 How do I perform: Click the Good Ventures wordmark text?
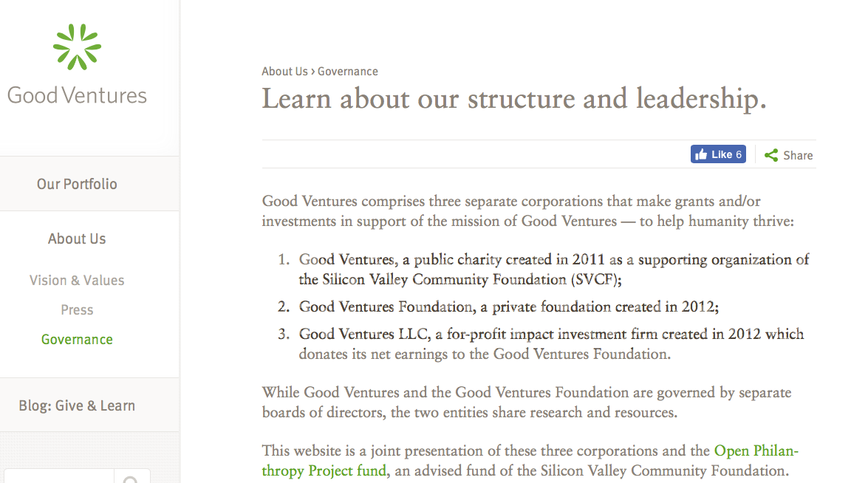click(x=77, y=95)
